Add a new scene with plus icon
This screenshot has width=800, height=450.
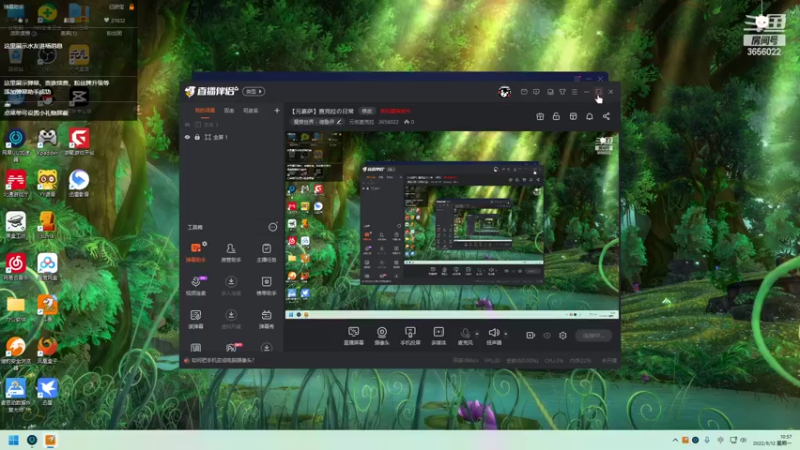tap(277, 110)
